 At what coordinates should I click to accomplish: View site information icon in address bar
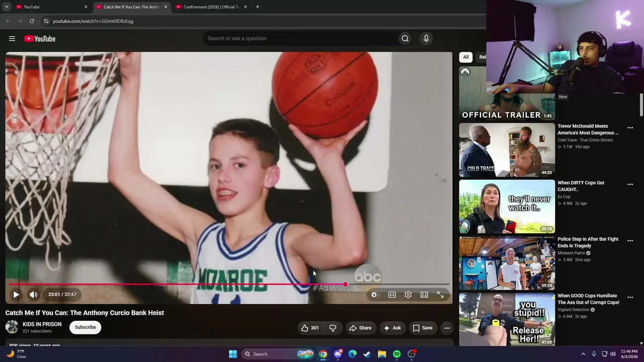coord(46,21)
